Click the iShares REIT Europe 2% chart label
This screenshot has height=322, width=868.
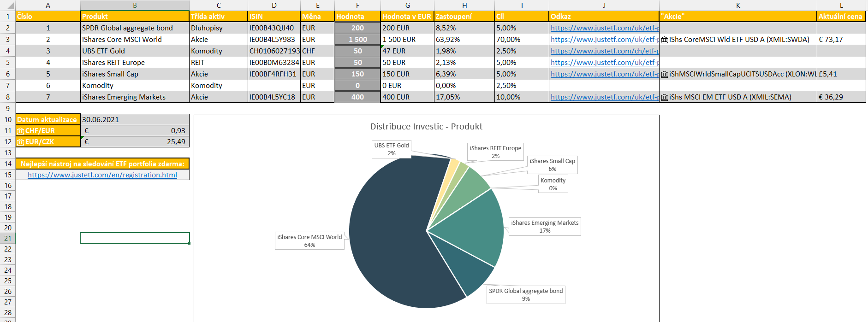tap(495, 152)
